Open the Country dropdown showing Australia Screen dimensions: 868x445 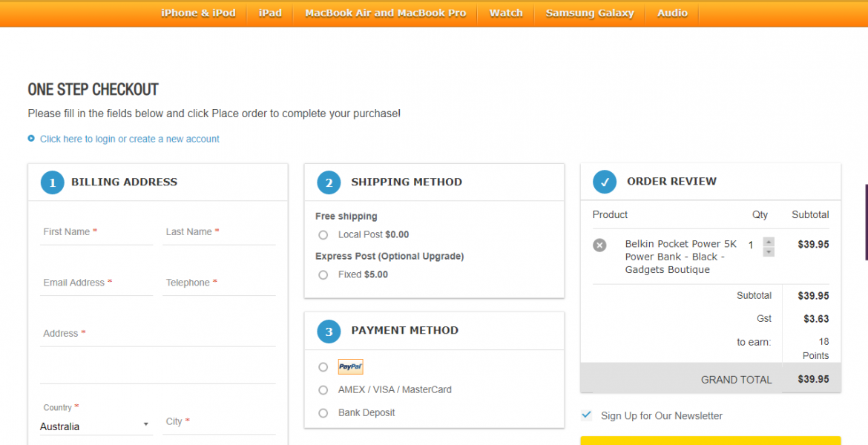pos(95,426)
